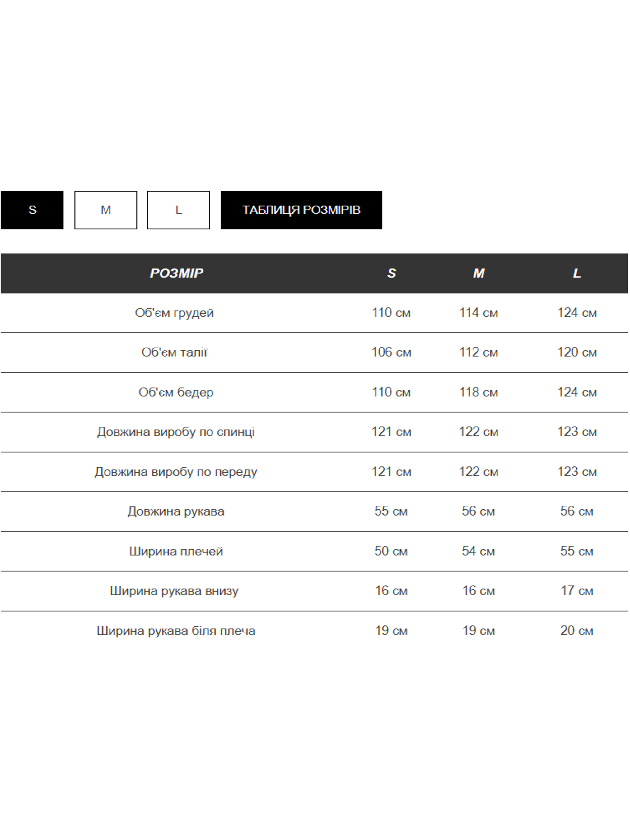Click Ширина рукава внизу row label
The width and height of the screenshot is (630, 840).
point(174,590)
